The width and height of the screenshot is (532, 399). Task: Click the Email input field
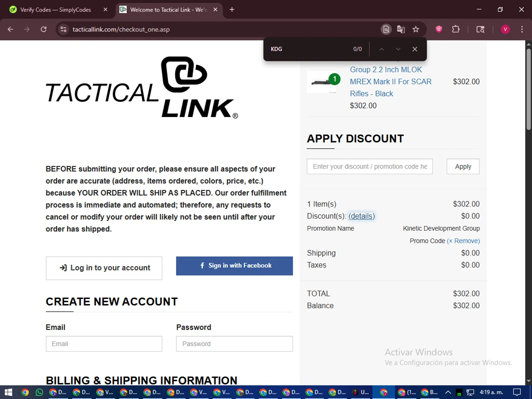coord(104,344)
